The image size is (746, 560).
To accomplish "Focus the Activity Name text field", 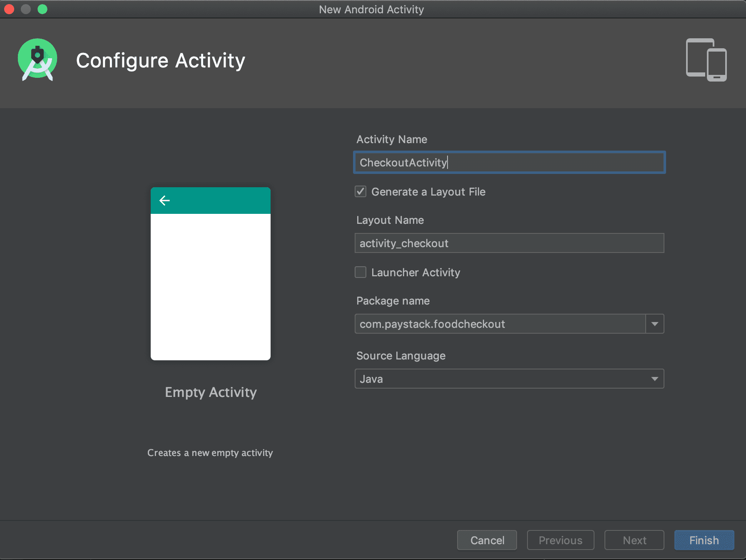I will [x=509, y=162].
